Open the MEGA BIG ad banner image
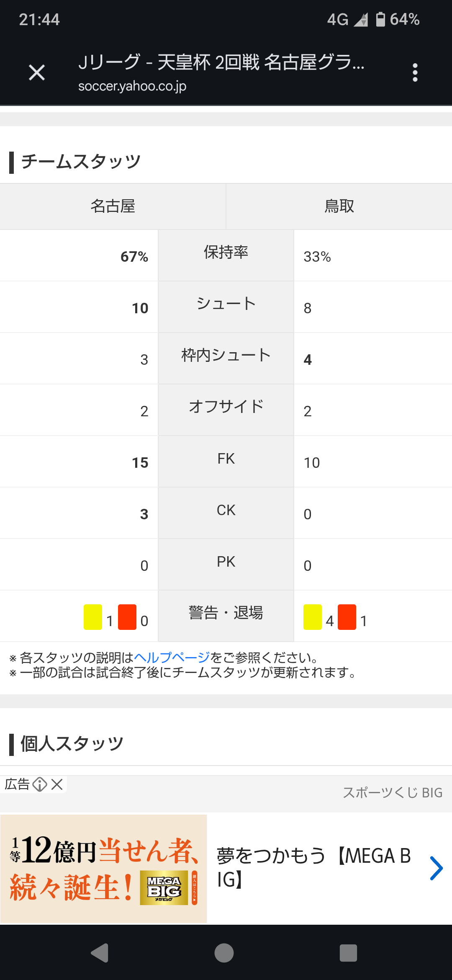452x980 pixels. (x=104, y=869)
